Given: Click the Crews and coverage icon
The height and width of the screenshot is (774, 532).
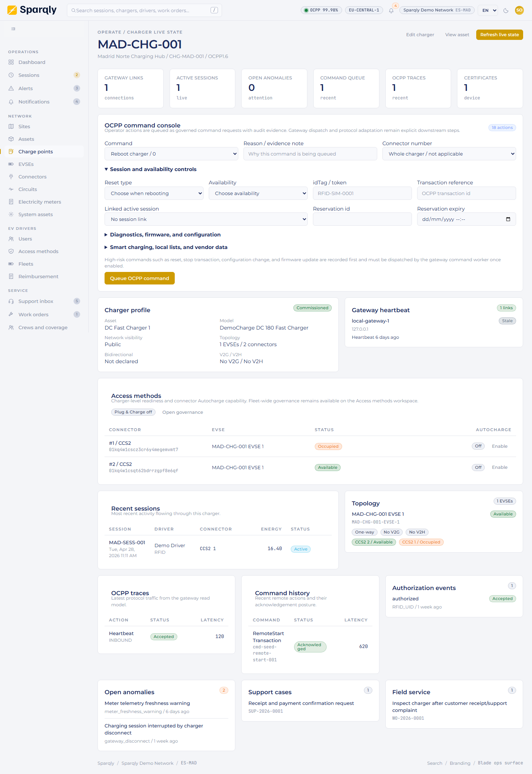Looking at the screenshot, I should click(11, 327).
